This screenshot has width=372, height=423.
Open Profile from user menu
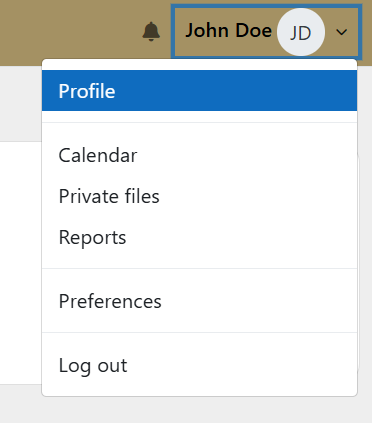(x=199, y=91)
